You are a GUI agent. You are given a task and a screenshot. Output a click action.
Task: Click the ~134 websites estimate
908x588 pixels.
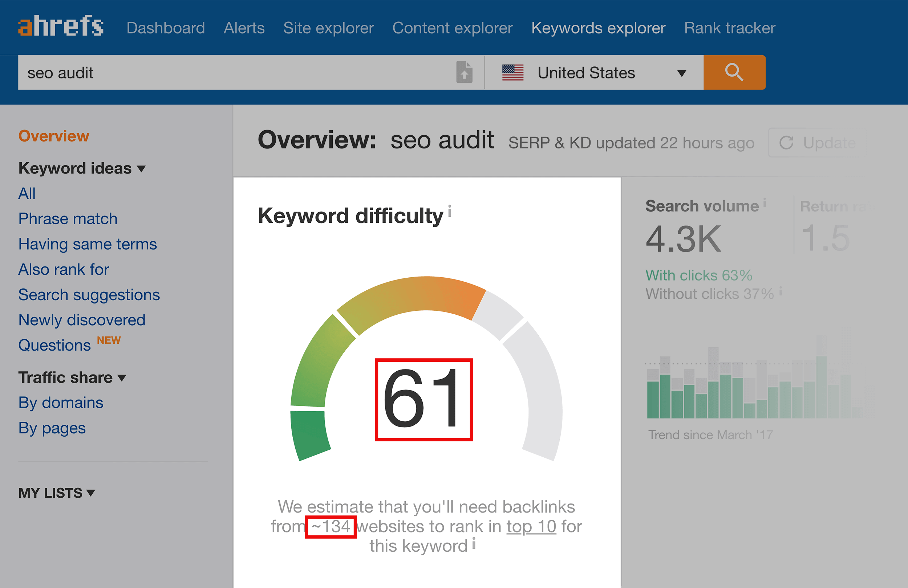click(x=331, y=527)
